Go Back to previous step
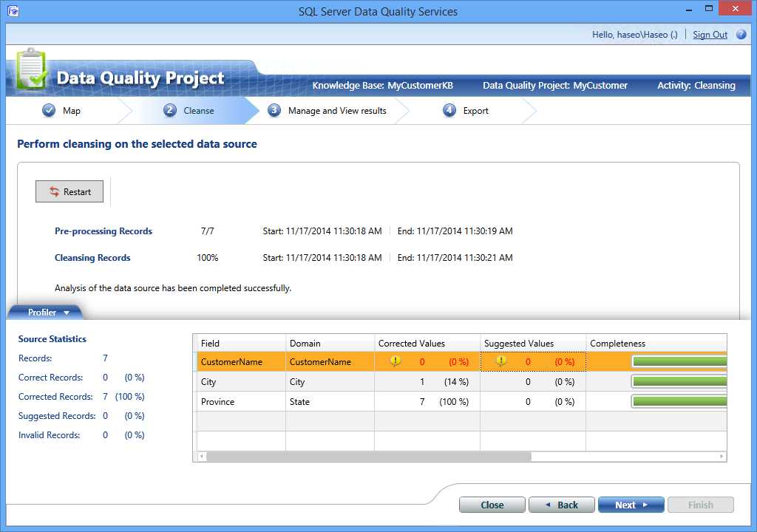Image resolution: width=757 pixels, height=532 pixels. pos(562,505)
